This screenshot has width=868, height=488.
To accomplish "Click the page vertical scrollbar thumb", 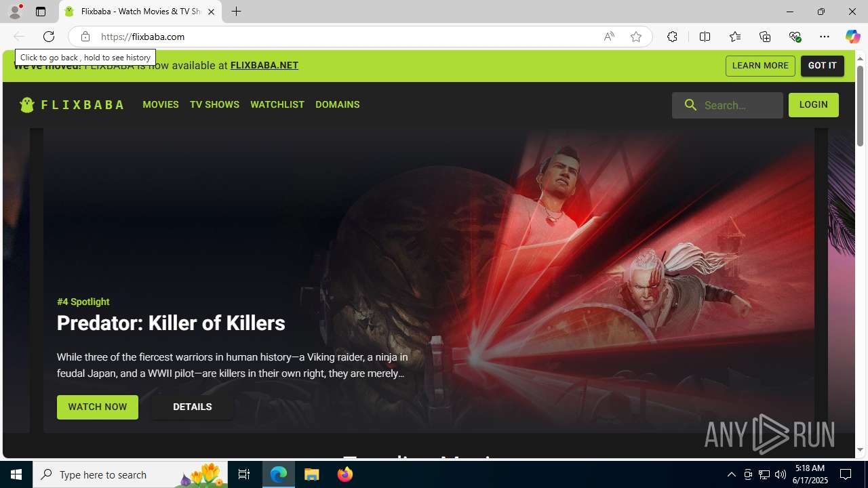I will click(x=860, y=106).
